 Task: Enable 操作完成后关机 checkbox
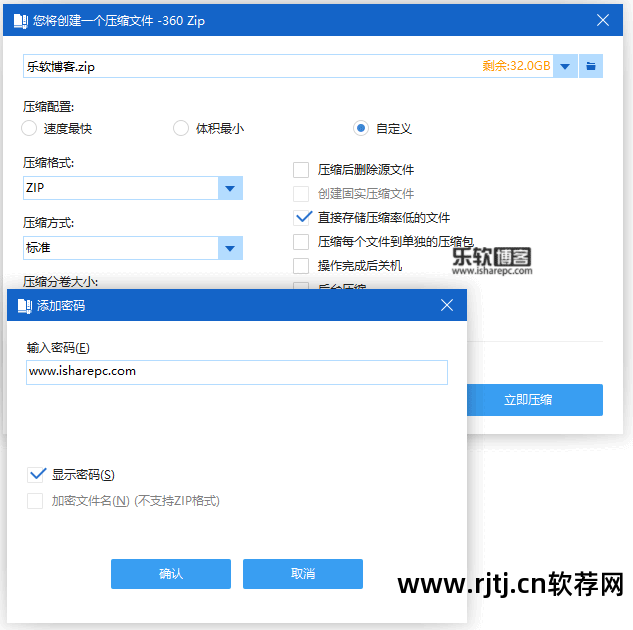click(301, 266)
